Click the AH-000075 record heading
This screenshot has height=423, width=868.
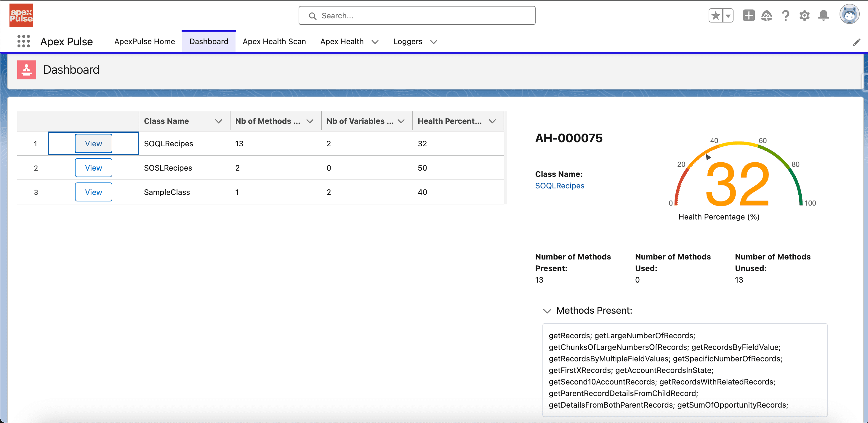pos(568,138)
